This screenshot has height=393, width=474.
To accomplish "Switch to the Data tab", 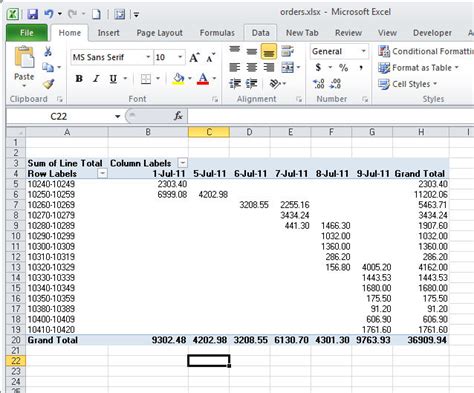I will pyautogui.click(x=260, y=33).
